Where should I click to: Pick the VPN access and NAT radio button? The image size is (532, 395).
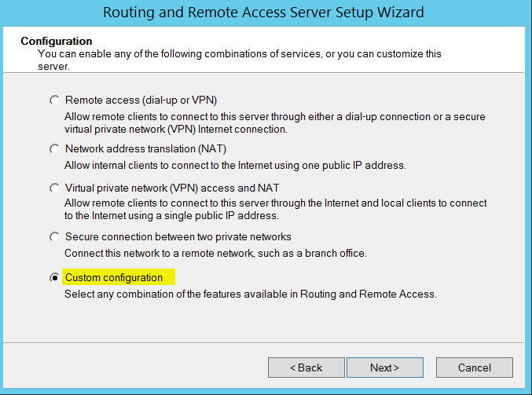click(x=54, y=188)
